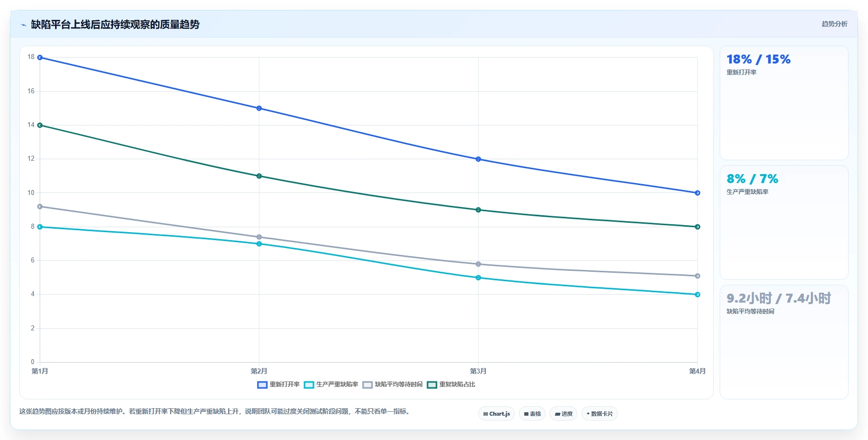Click the y-axis value 10
This screenshot has height=440, width=868.
coord(31,192)
